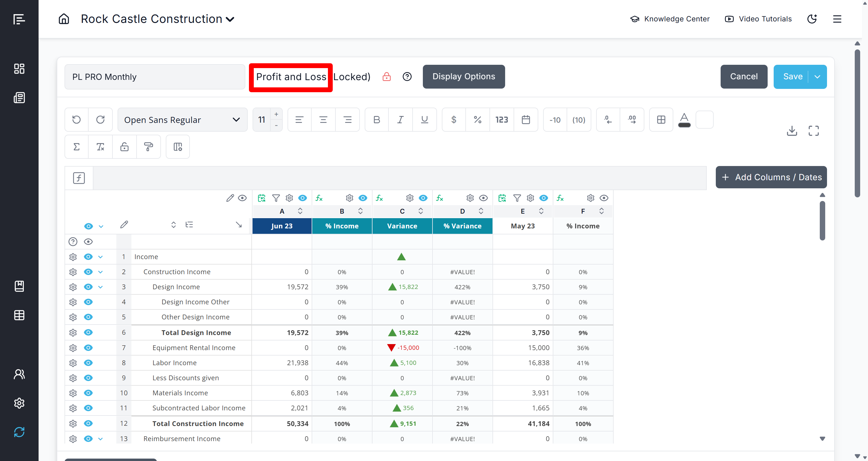Toggle dark mode moon icon
868x461 pixels.
(812, 19)
